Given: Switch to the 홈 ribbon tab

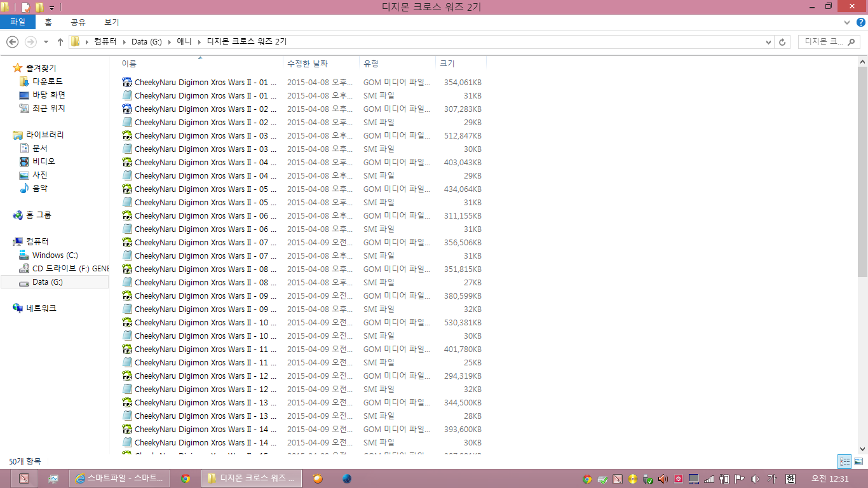Looking at the screenshot, I should pyautogui.click(x=48, y=22).
